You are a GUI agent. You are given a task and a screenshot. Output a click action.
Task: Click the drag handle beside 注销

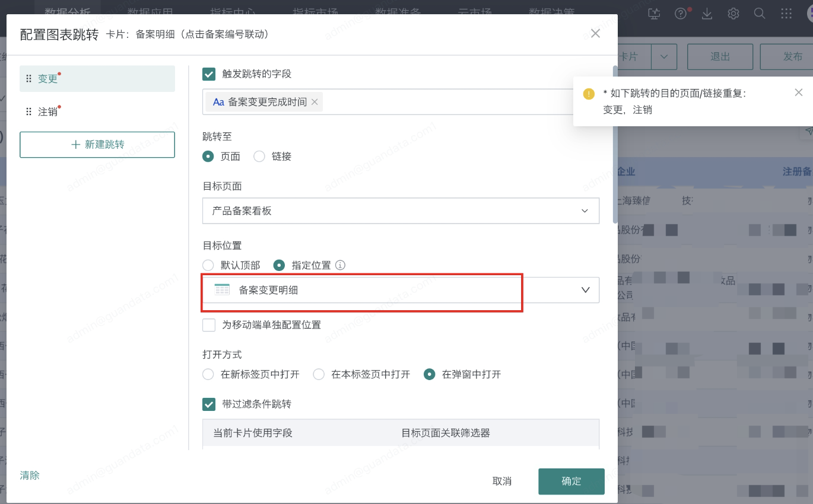(x=28, y=111)
